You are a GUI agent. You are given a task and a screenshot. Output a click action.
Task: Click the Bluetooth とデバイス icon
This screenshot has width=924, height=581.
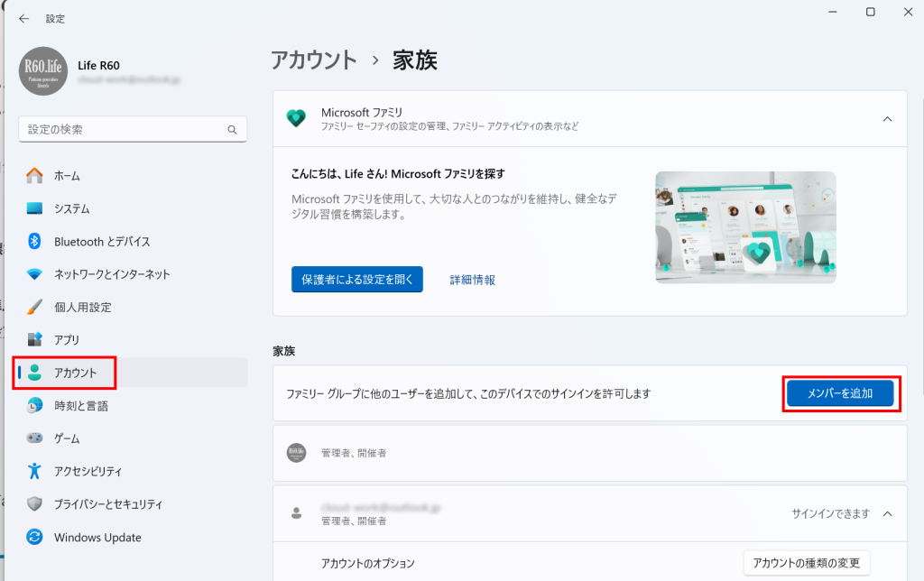[x=35, y=242]
